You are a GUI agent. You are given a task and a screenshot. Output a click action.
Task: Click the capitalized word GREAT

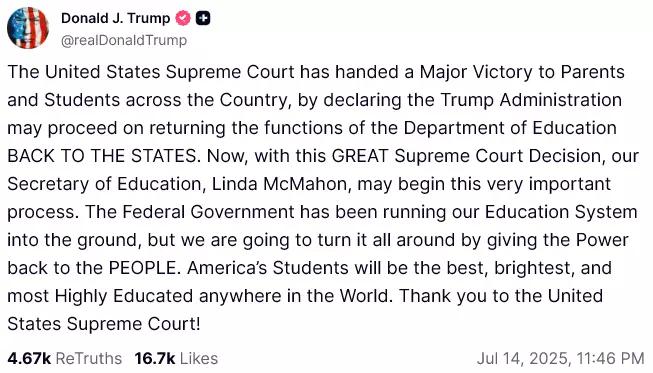[x=360, y=156]
